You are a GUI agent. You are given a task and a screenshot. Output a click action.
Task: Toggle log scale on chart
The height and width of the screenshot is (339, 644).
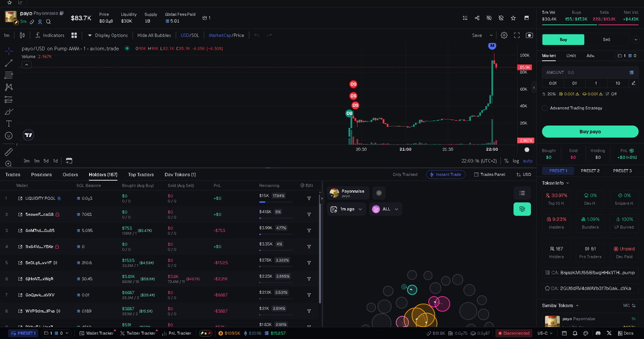(516, 161)
